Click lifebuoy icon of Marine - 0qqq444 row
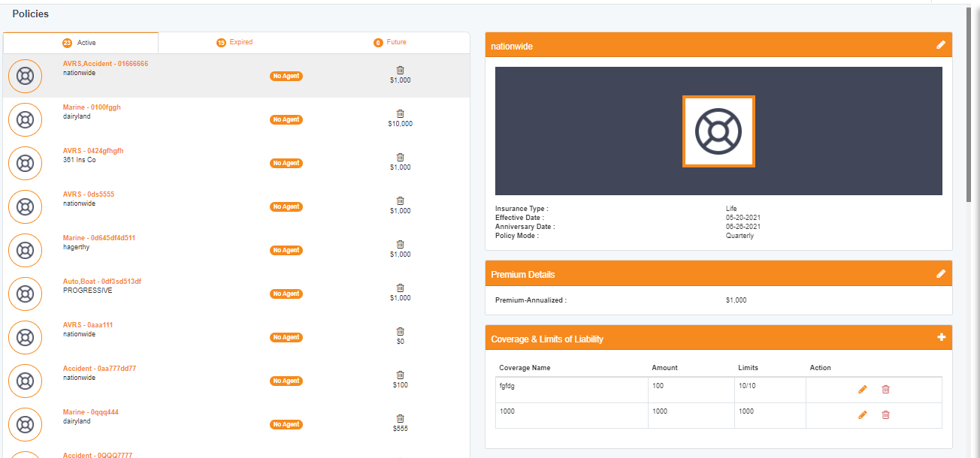The width and height of the screenshot is (980, 458). click(x=26, y=424)
